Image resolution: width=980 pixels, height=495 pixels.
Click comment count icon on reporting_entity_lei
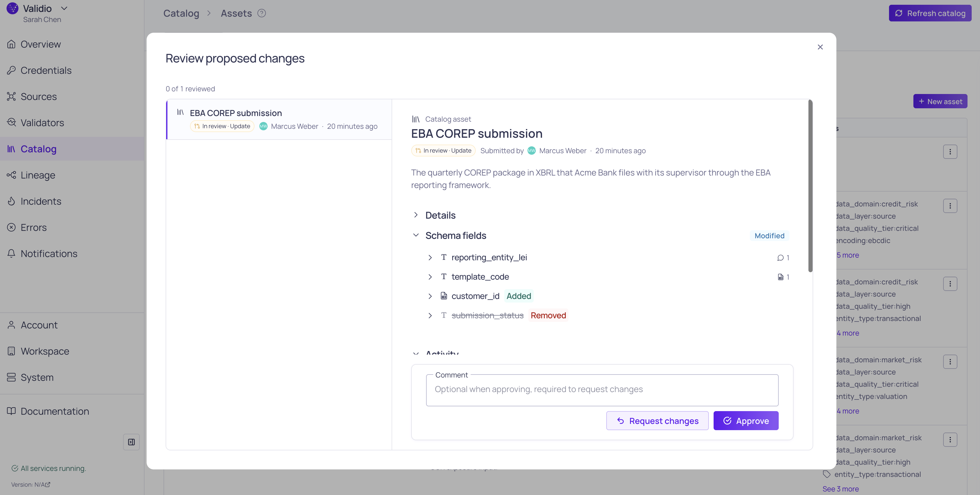point(781,258)
